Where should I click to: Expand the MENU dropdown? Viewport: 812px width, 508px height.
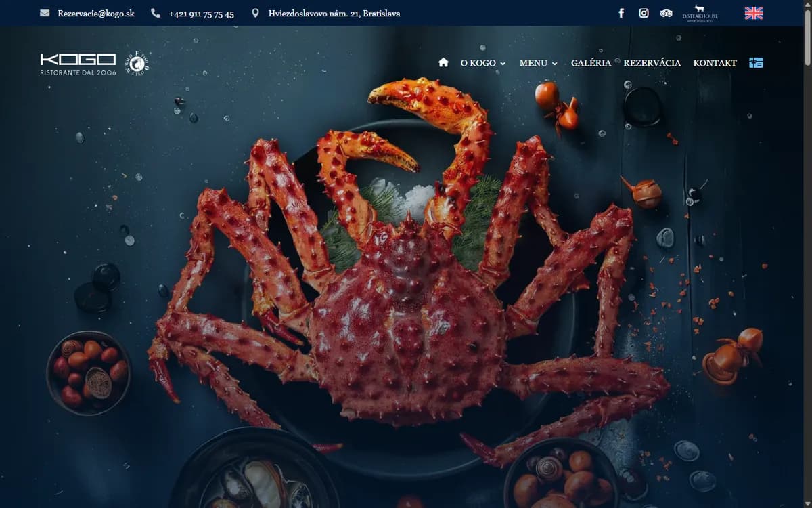[x=539, y=63]
